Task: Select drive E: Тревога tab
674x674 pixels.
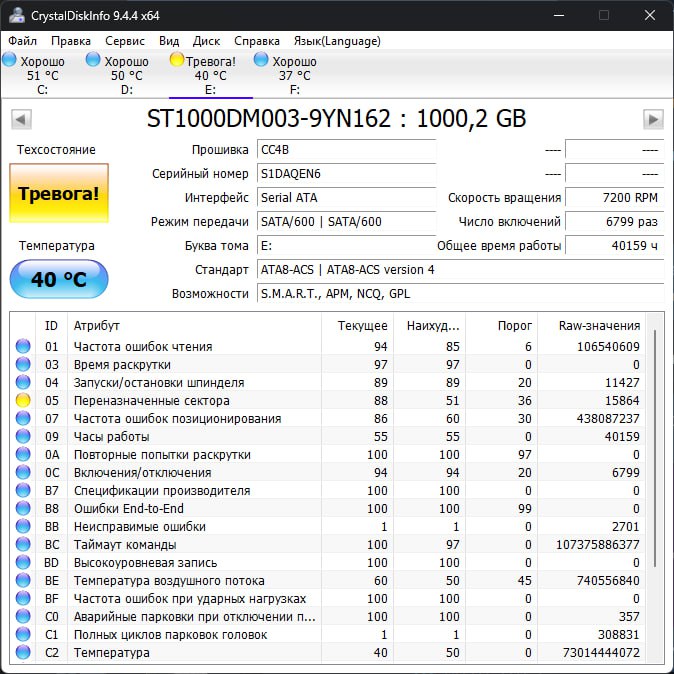Action: [210, 74]
